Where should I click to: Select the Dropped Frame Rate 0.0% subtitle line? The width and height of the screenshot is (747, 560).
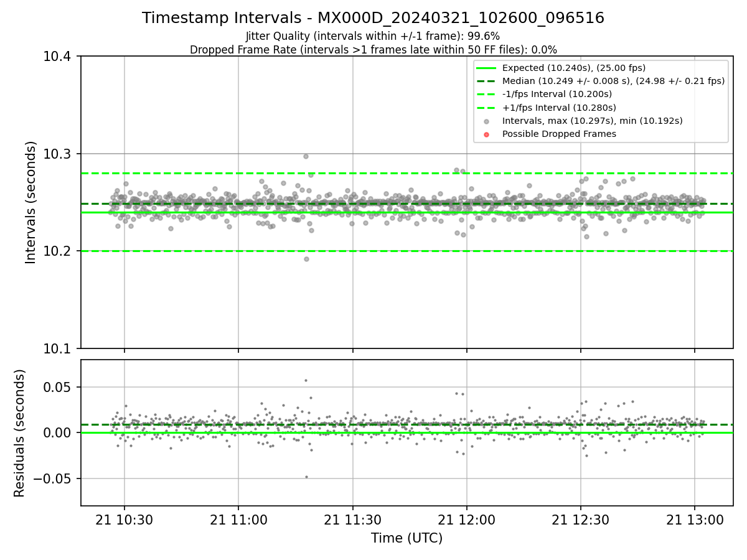[x=373, y=50]
